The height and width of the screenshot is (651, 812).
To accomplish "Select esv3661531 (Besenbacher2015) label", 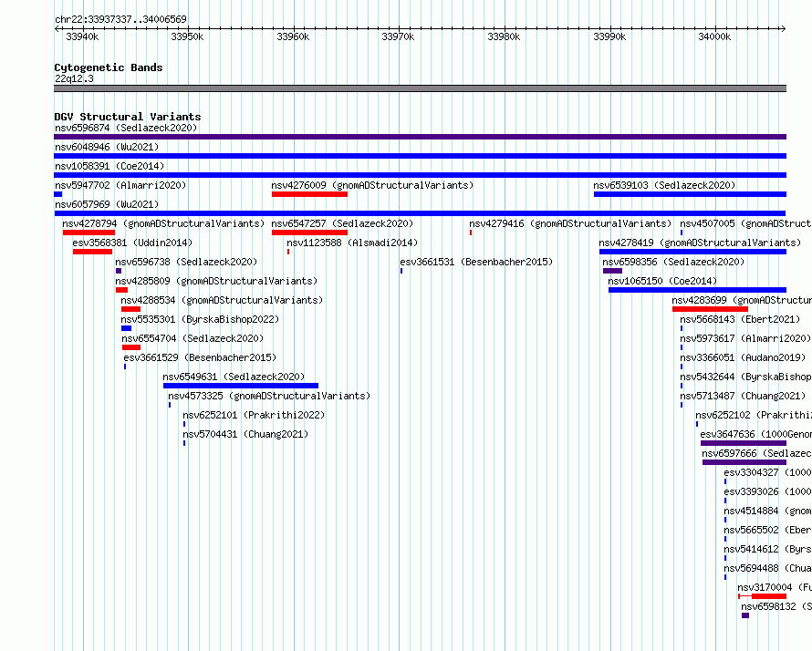I will tap(476, 262).
